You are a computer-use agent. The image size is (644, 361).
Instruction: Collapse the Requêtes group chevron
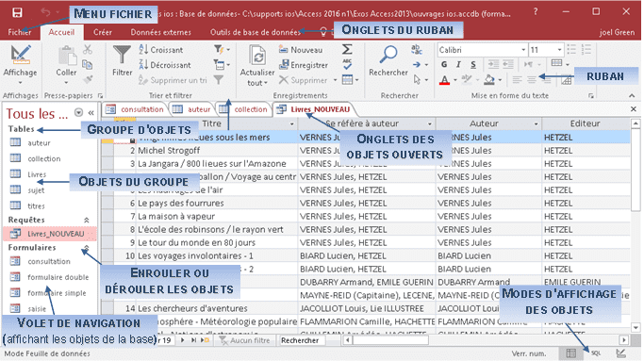(x=87, y=221)
